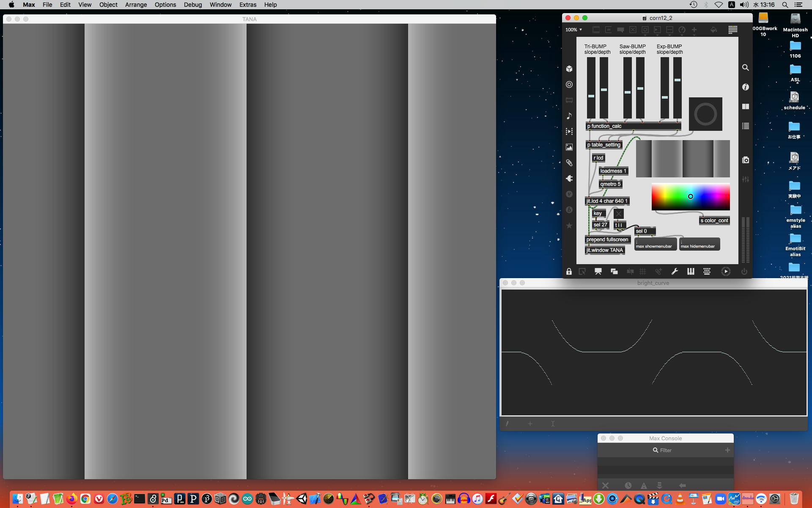The image size is (812, 508).
Task: Show the objects cube palette
Action: [x=569, y=69]
